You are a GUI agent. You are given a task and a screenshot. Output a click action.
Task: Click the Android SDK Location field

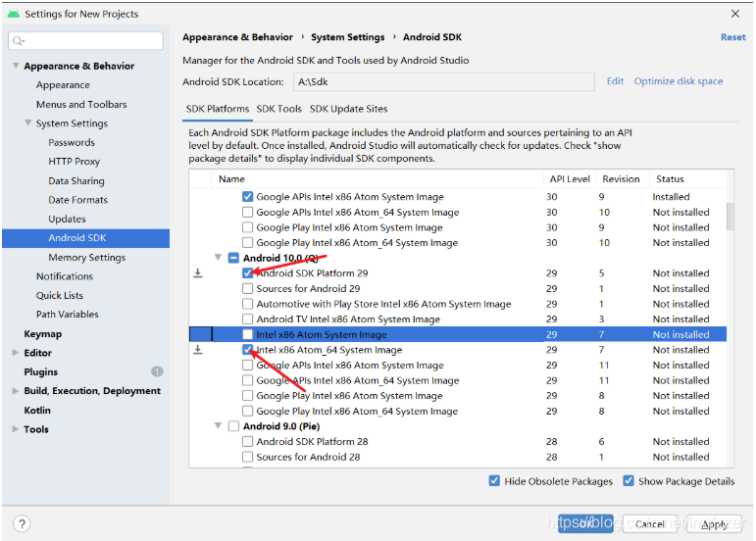[443, 82]
